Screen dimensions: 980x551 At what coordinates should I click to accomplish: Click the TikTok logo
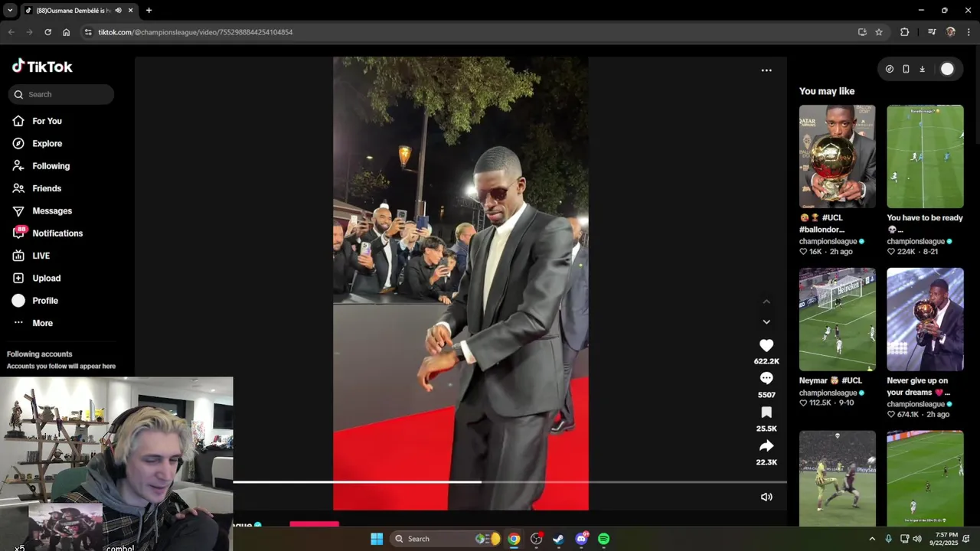[42, 67]
